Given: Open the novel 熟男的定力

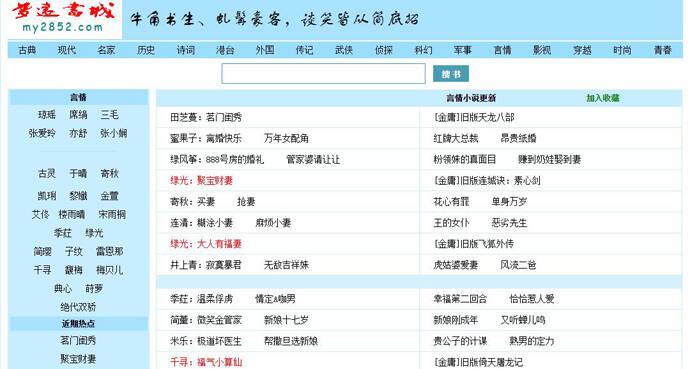Looking at the screenshot, I should 532,341.
